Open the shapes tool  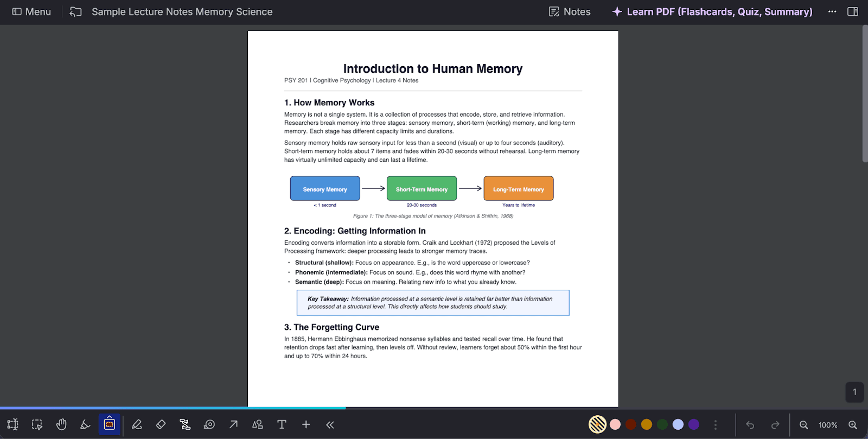click(x=258, y=424)
